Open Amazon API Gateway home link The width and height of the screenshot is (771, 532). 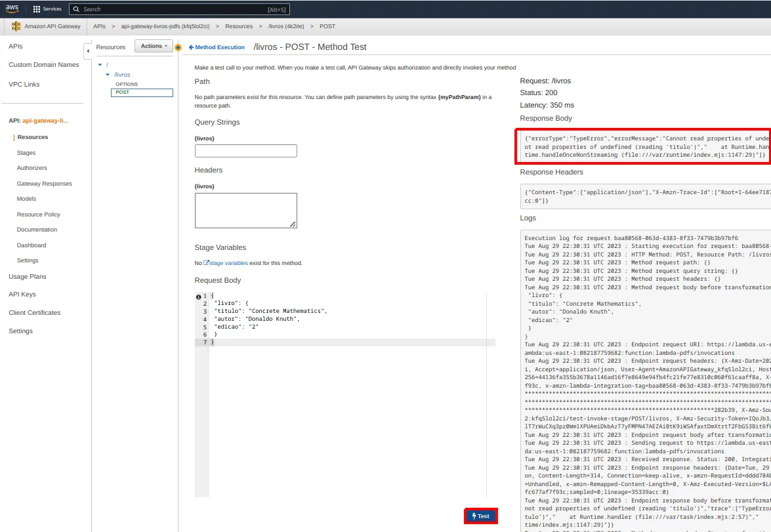pyautogui.click(x=52, y=26)
